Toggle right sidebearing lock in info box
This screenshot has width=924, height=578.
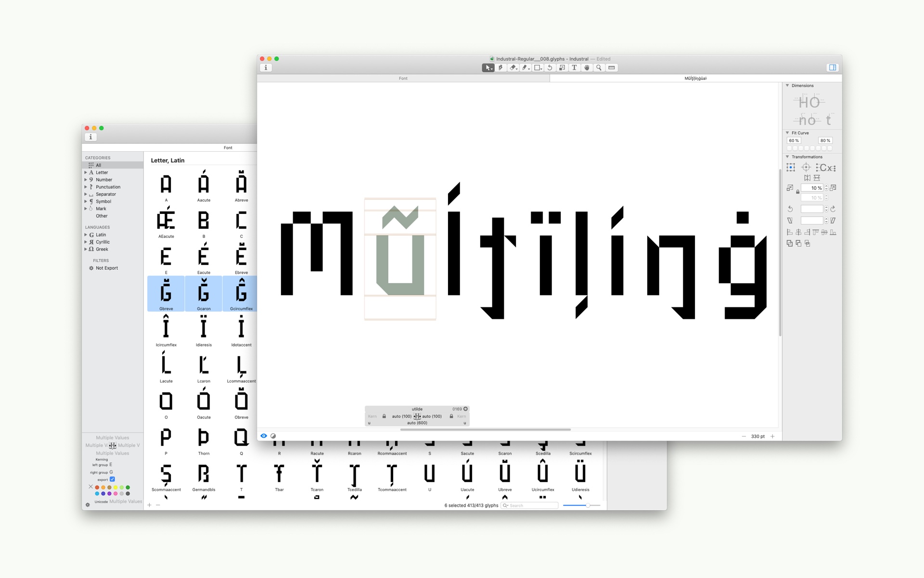451,416
